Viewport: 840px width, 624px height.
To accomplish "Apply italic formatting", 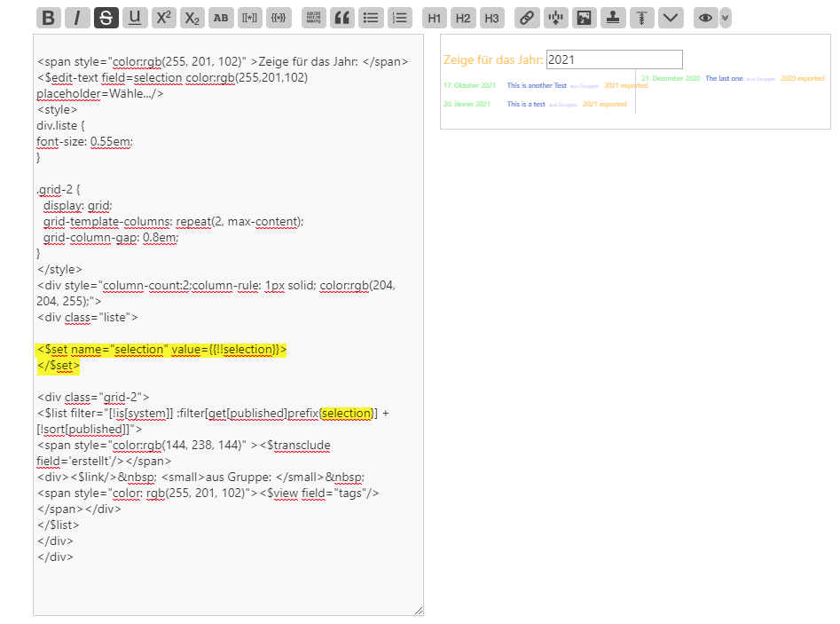I will [77, 18].
